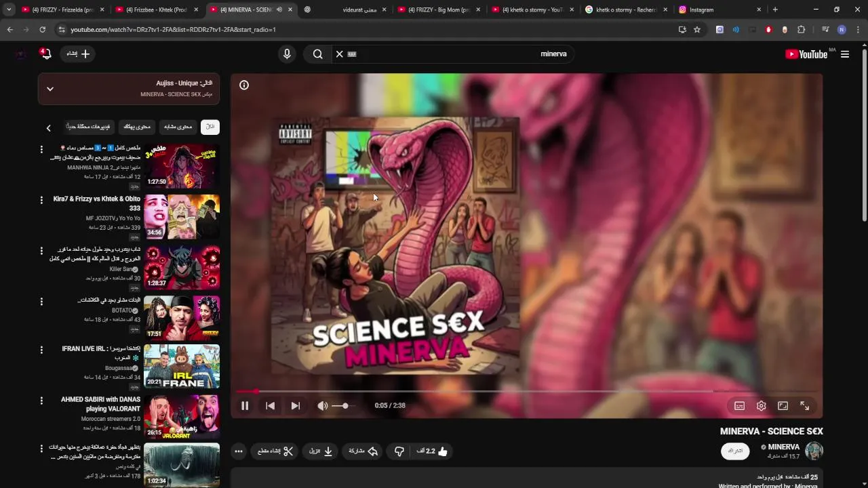The height and width of the screenshot is (488, 868).
Task: Open a new browser tab
Action: point(775,9)
